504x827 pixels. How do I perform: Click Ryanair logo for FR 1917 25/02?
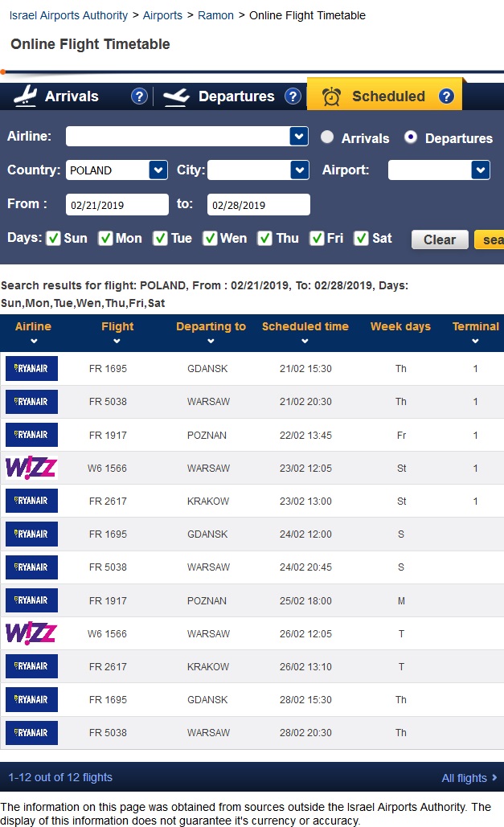(31, 600)
